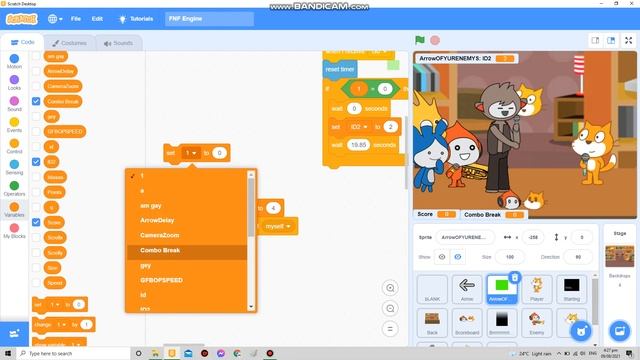
Task: Click the sprite Direction field
Action: (578, 257)
